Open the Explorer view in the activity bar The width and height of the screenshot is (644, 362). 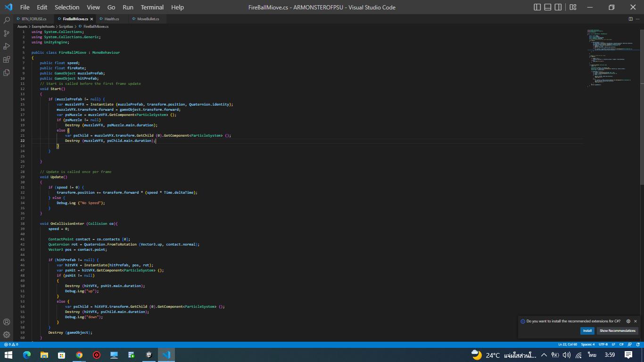click(7, 73)
